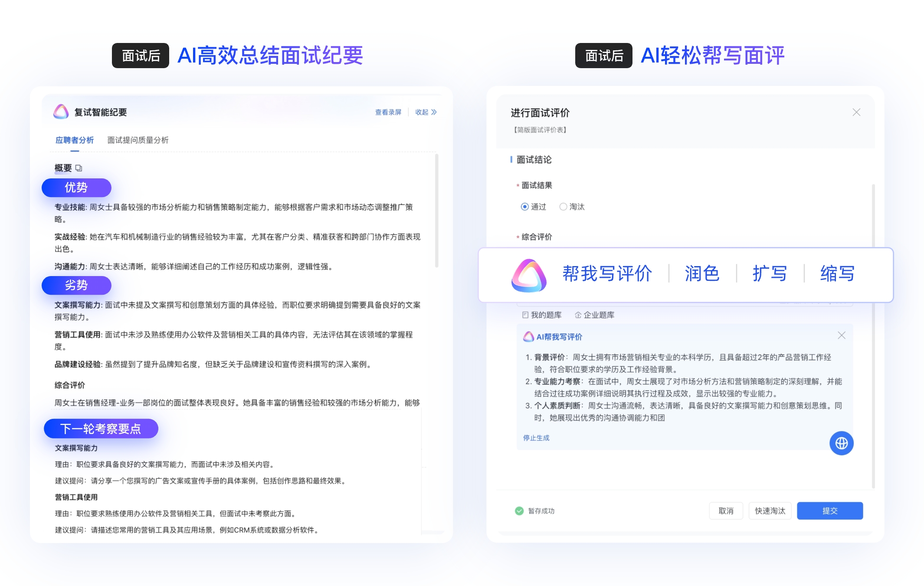
Task: Switch to 面试提问质量分析 tab
Action: [138, 140]
